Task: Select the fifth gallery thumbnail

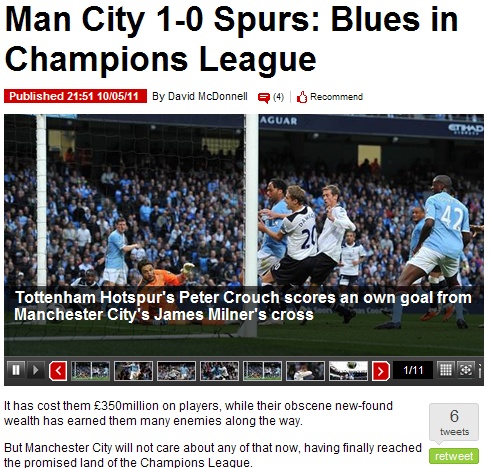Action: click(262, 371)
